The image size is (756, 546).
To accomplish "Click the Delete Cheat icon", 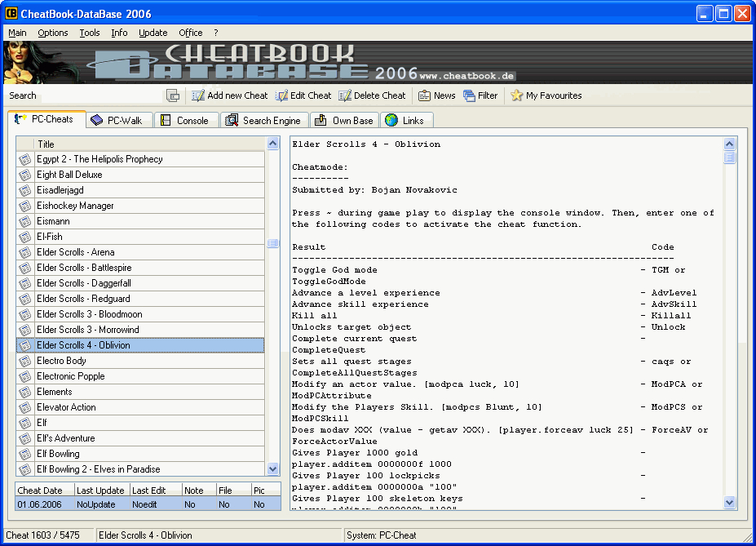I will pyautogui.click(x=345, y=95).
